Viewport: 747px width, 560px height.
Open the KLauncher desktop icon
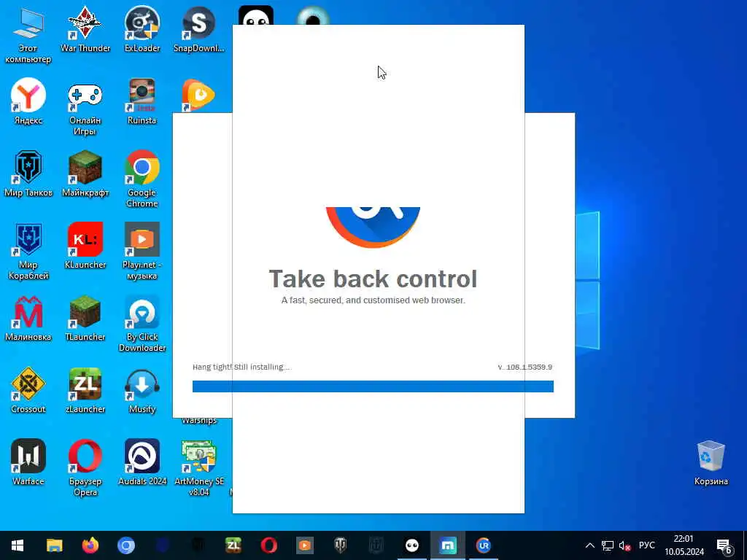pyautogui.click(x=85, y=246)
